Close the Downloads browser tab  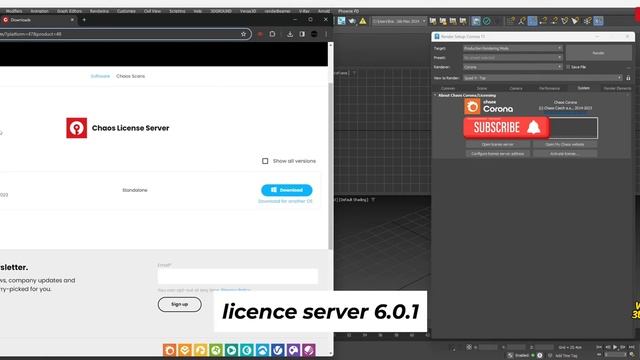pyautogui.click(x=72, y=20)
